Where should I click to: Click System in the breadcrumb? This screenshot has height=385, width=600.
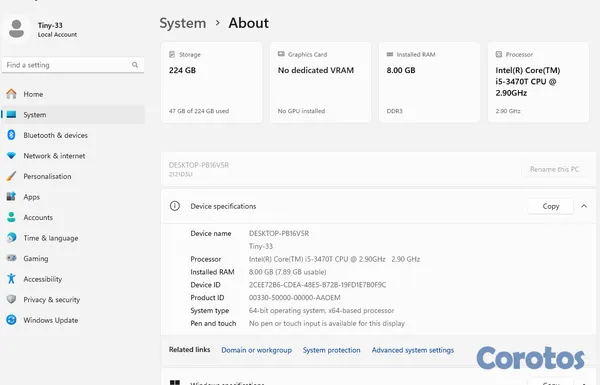click(183, 23)
